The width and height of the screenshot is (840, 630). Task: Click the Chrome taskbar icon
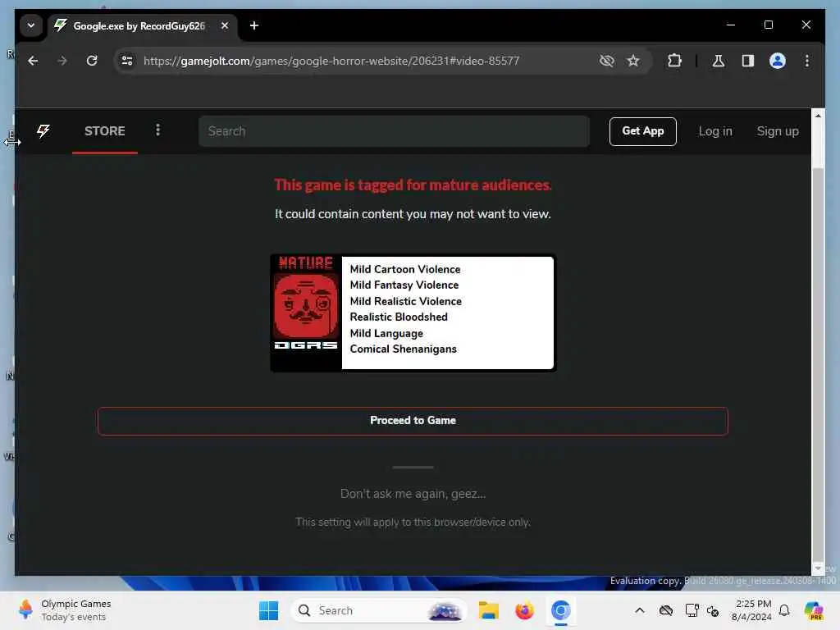tap(561, 610)
